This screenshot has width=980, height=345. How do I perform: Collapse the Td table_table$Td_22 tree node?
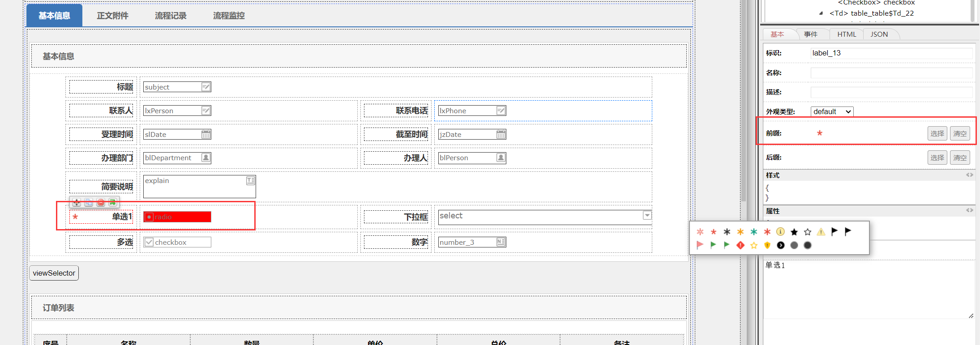click(x=821, y=13)
